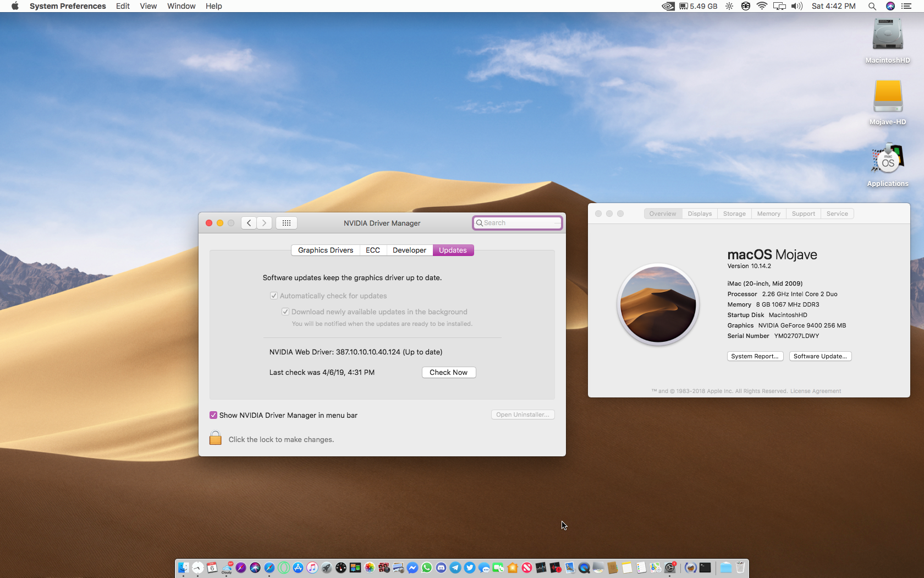
Task: Open Maps in the Dock
Action: click(x=655, y=568)
